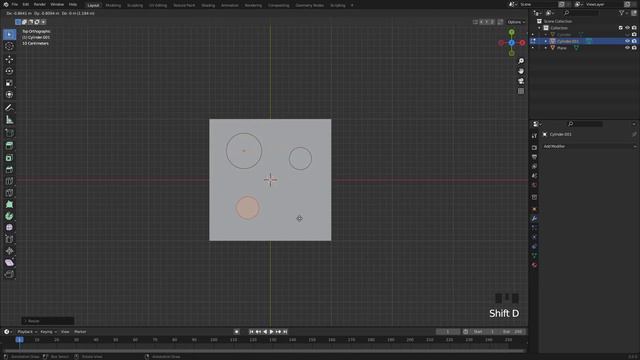Activate the Scale tool
Image resolution: width=640 pixels, height=360 pixels.
coord(9,83)
